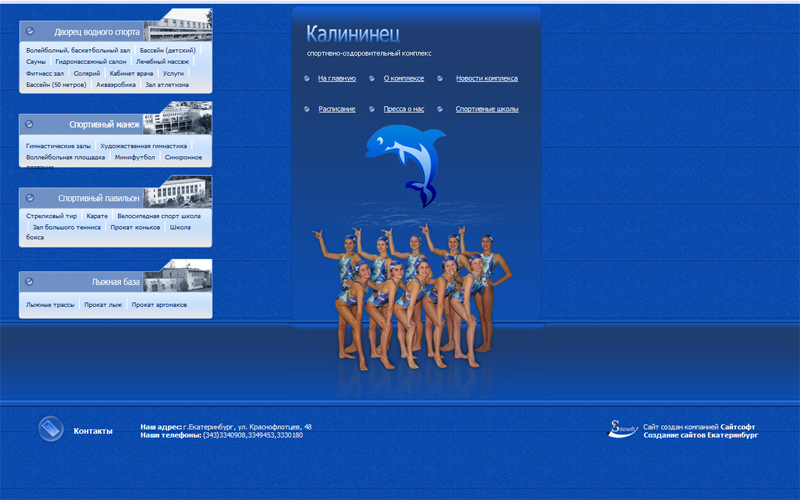Image resolution: width=800 pixels, height=500 pixels.
Task: Open the Спортивный манеж building photo
Action: (178, 118)
